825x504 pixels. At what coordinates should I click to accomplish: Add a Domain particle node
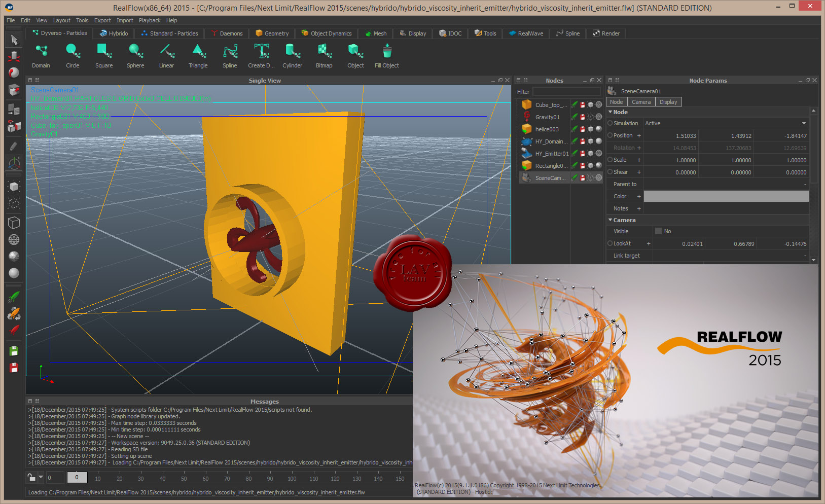tap(41, 56)
